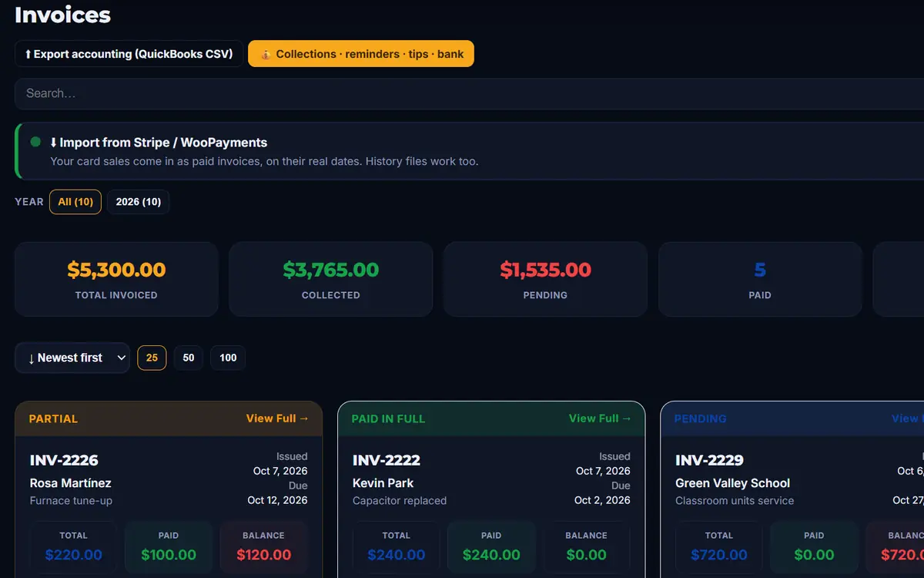
Task: Select the 2026 (10) year filter
Action: point(139,202)
